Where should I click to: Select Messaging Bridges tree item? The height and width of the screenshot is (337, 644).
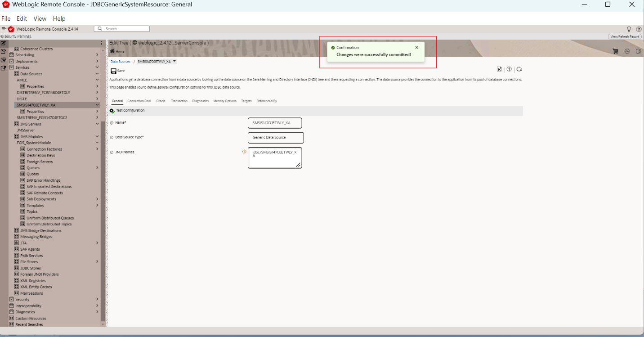click(36, 237)
